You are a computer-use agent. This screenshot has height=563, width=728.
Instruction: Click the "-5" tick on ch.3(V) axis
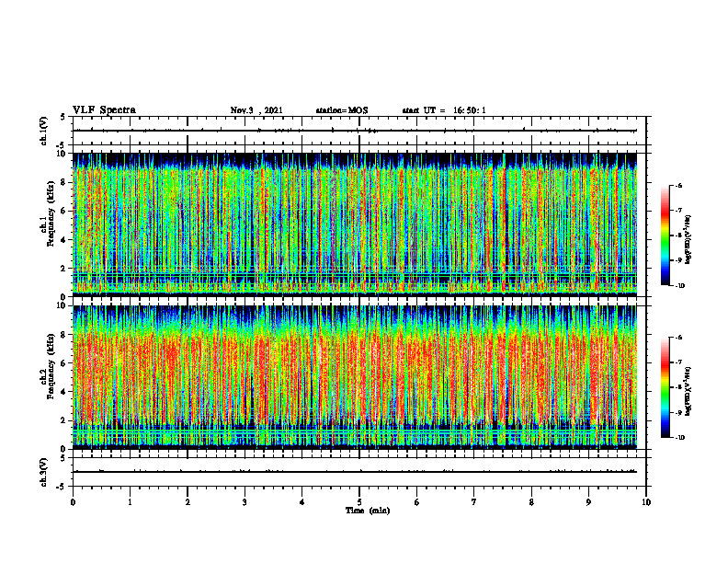tap(63, 487)
